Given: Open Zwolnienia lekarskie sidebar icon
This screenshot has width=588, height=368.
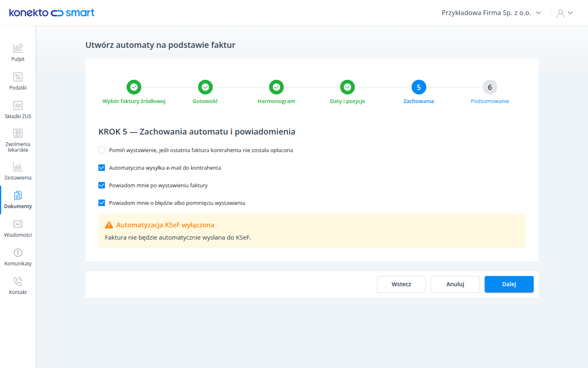Looking at the screenshot, I should click(18, 133).
